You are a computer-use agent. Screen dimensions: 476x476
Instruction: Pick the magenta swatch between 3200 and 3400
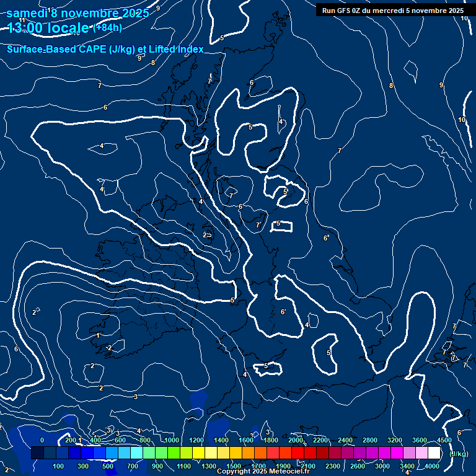(x=397, y=452)
